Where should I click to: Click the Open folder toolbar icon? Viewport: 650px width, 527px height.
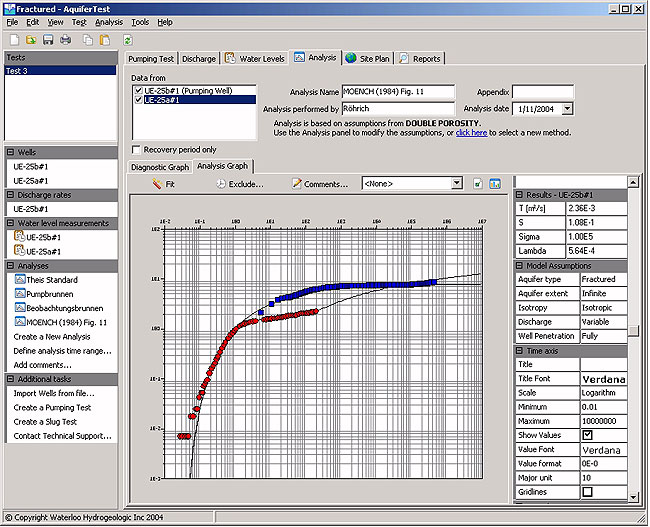(x=32, y=40)
